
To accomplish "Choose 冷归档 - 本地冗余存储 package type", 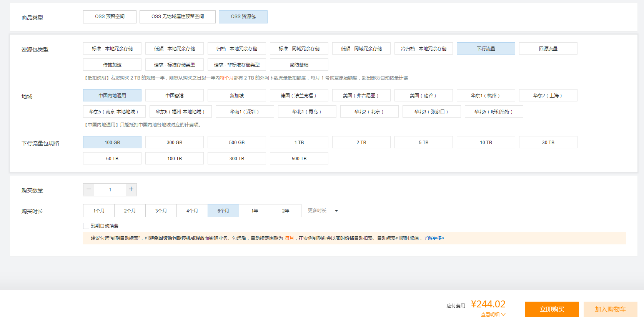I will coord(424,48).
